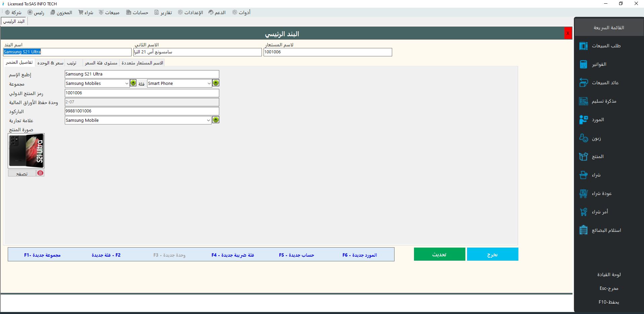644x314 pixels.
Task: Click the تصفح browse image button
Action: [22, 173]
